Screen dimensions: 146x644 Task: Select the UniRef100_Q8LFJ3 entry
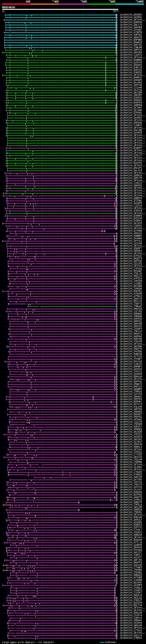tap(131, 25)
